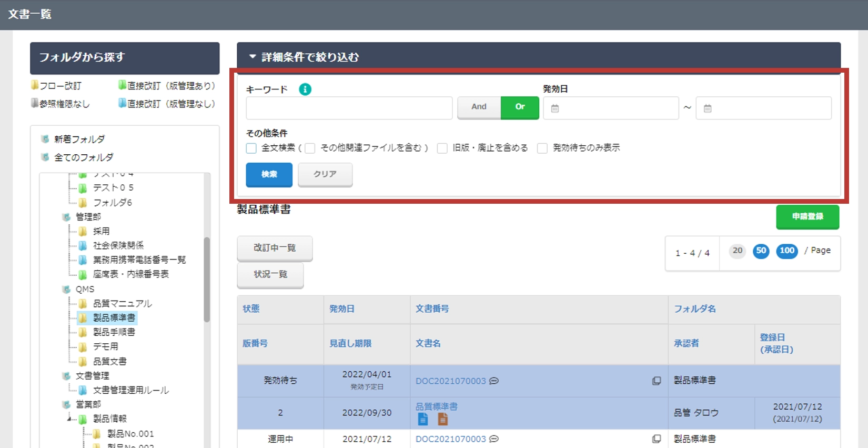Open the 品質標準書 document link
The height and width of the screenshot is (448, 868).
[437, 406]
